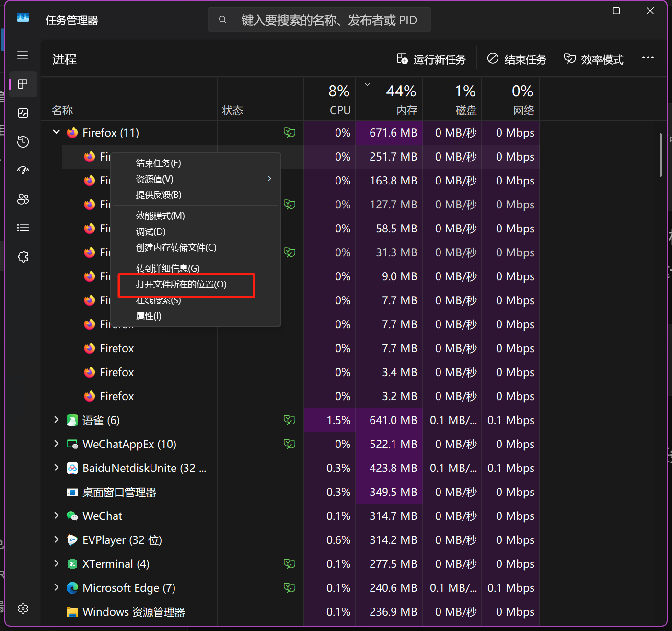Open the App history sidebar icon

[x=23, y=142]
